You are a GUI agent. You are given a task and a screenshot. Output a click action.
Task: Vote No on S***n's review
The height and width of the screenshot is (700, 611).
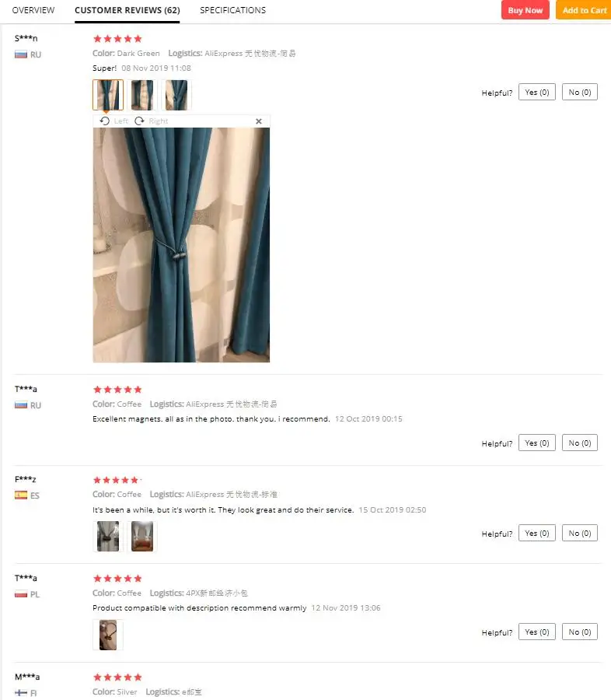pyautogui.click(x=580, y=92)
